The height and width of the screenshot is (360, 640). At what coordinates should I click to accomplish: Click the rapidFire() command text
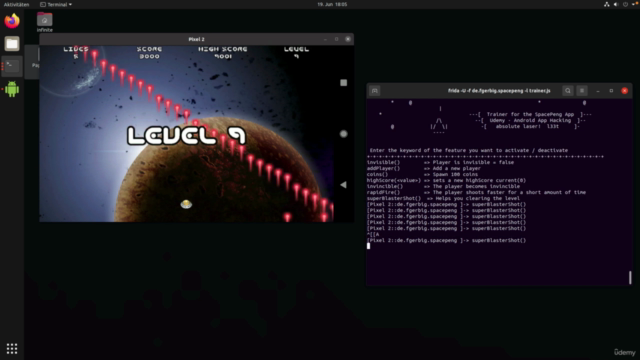coord(383,192)
